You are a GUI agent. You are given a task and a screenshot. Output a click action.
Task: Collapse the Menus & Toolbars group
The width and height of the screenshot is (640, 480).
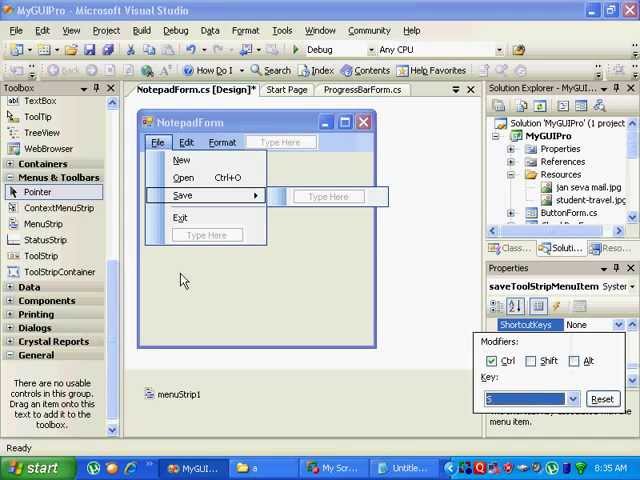[10, 178]
